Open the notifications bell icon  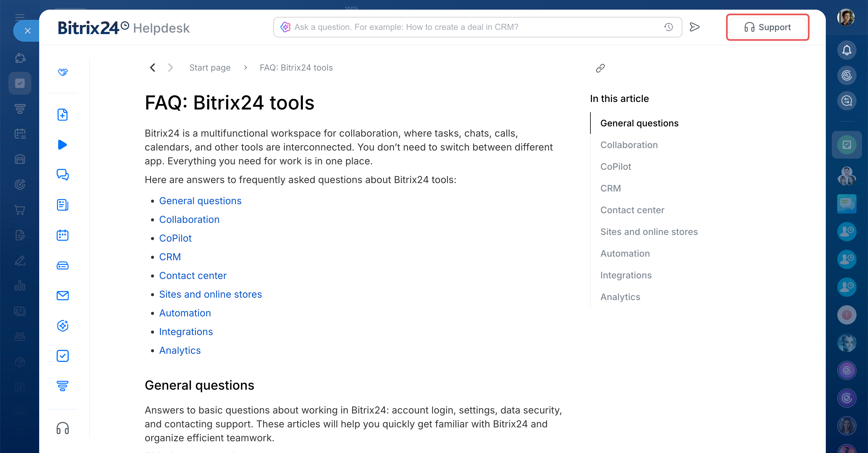[846, 50]
